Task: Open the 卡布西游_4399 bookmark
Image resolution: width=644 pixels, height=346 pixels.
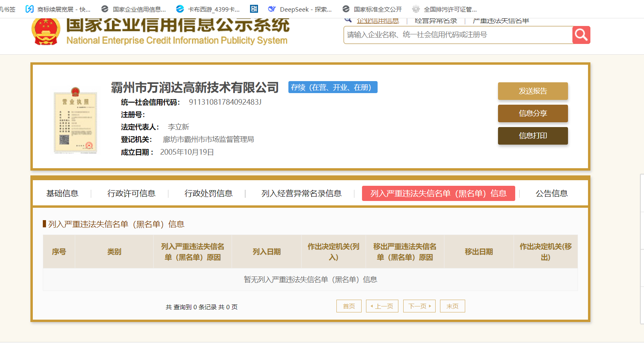Action: coord(208,9)
